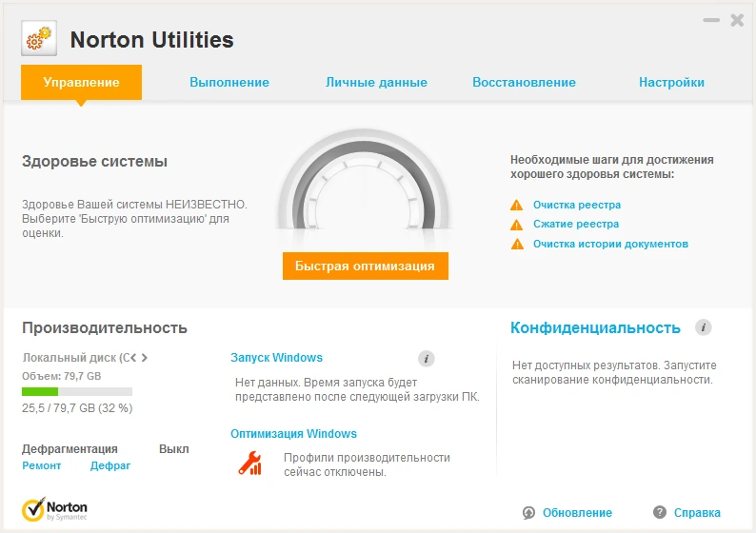
Task: Click the Дефраг link
Action: click(110, 465)
